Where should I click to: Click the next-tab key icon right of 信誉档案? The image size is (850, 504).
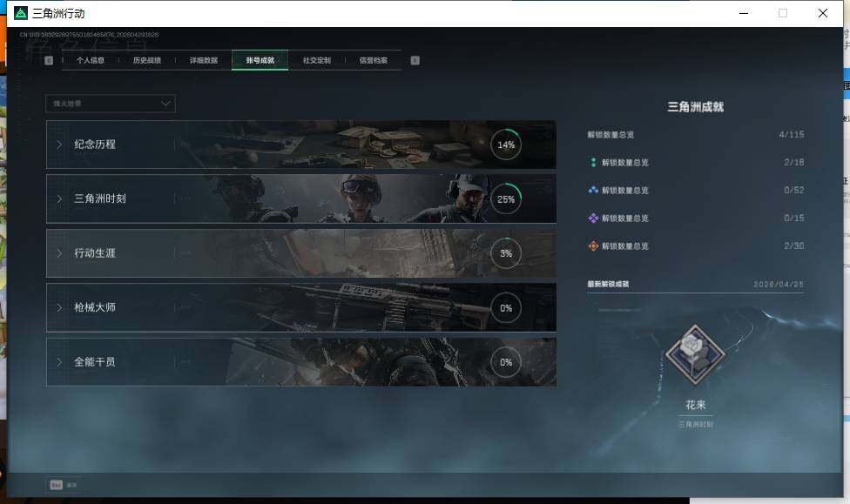[415, 60]
